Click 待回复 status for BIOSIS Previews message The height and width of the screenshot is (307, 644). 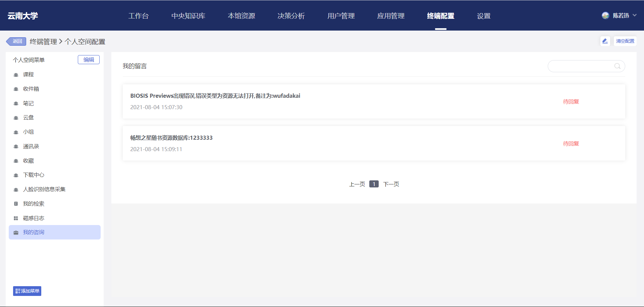click(x=571, y=102)
